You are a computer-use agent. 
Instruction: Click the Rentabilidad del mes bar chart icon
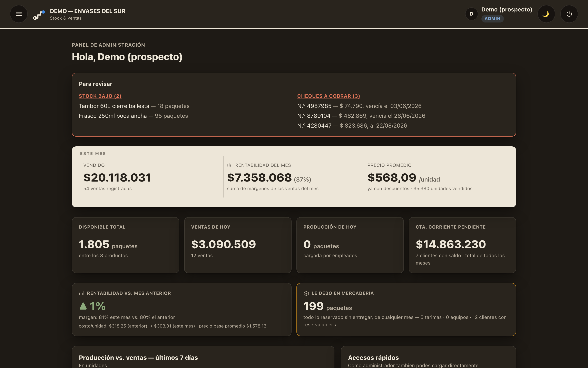230,165
